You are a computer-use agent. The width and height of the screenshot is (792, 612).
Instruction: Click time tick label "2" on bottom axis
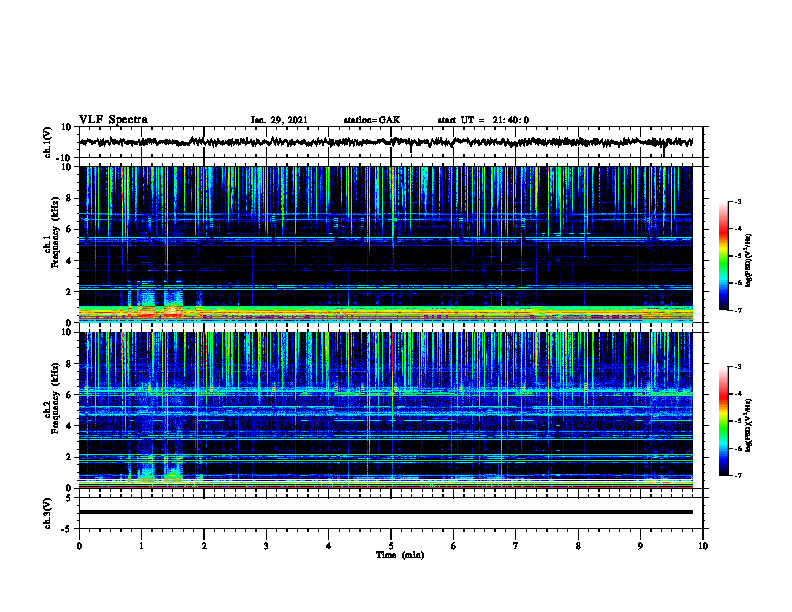(204, 546)
